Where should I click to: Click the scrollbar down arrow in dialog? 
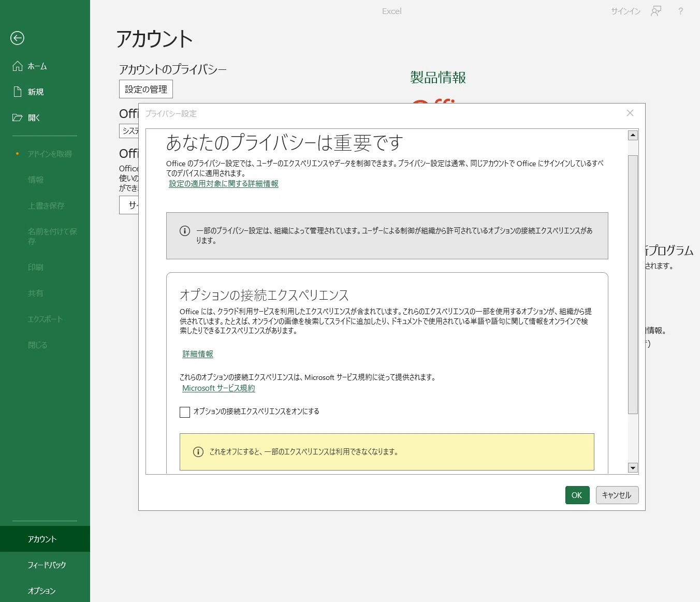click(633, 468)
